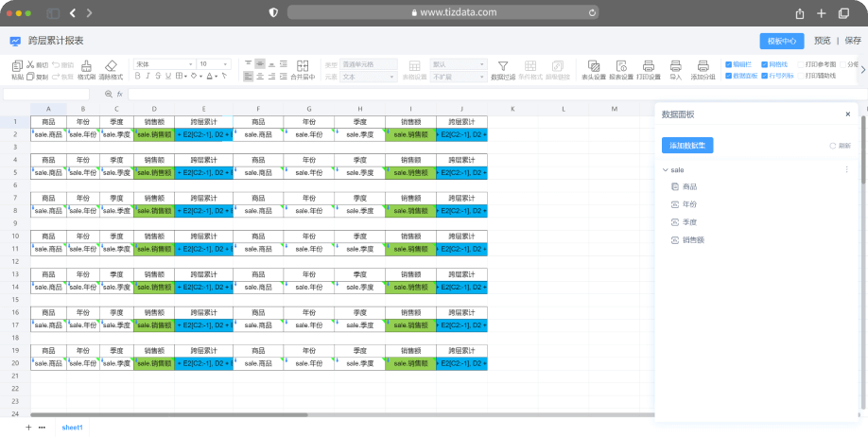The width and height of the screenshot is (868, 438).
Task: Open 数据过滤 data filter funnel icon
Action: click(503, 66)
